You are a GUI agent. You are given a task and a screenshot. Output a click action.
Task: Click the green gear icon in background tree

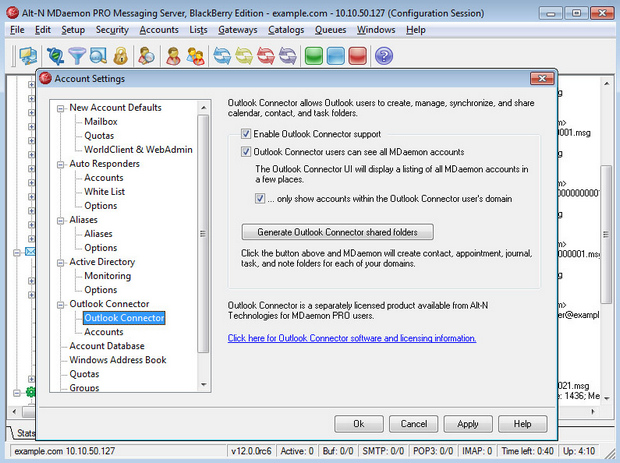pyautogui.click(x=31, y=392)
